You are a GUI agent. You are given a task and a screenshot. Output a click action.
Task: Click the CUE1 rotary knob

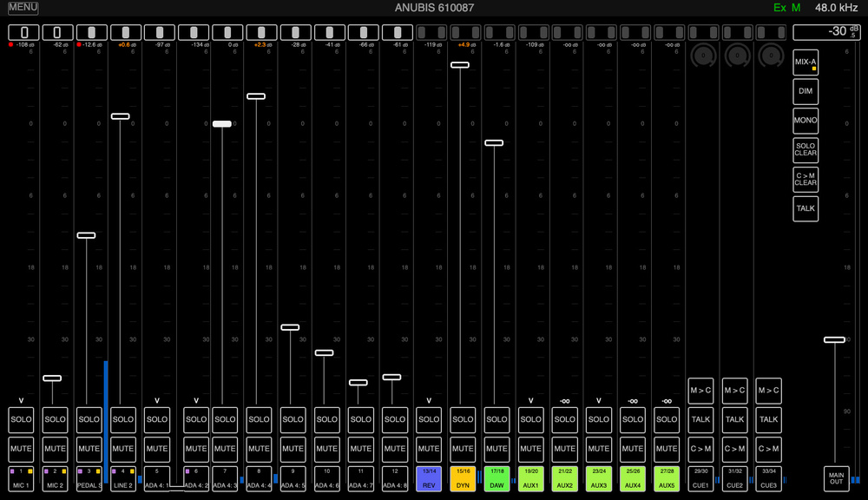click(701, 56)
